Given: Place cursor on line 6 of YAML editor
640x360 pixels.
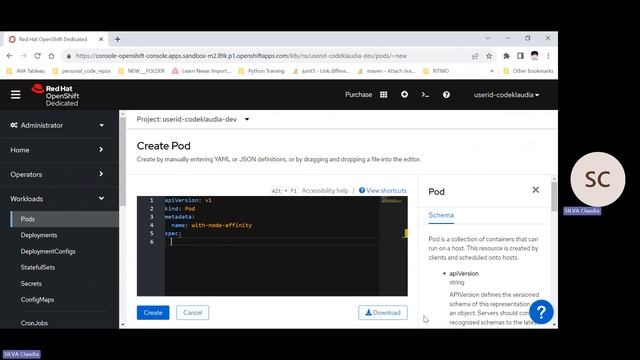Looking at the screenshot, I should click(x=271, y=242).
